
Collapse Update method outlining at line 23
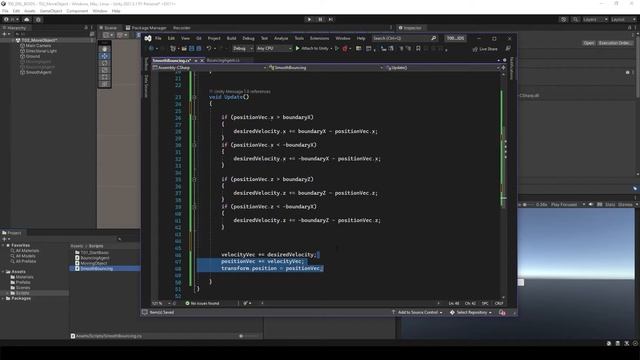point(194,97)
